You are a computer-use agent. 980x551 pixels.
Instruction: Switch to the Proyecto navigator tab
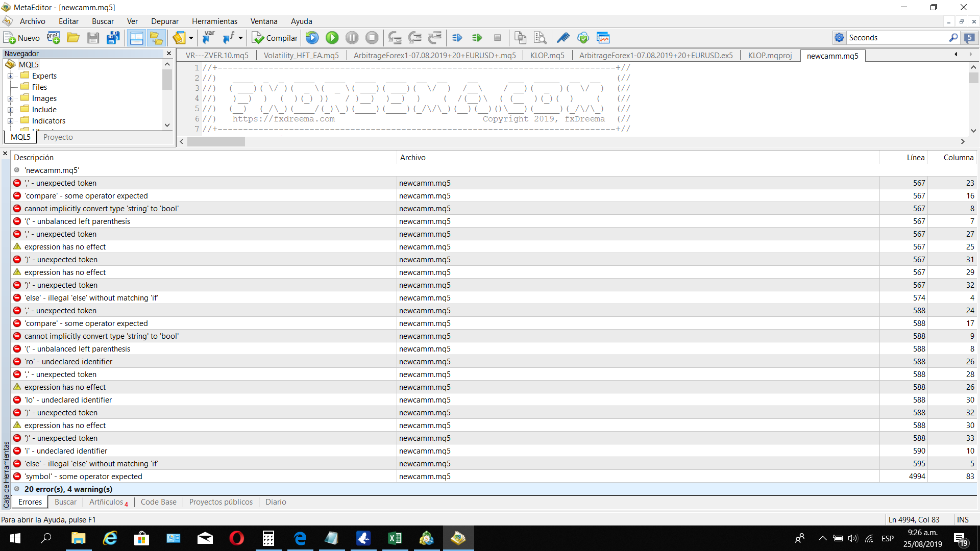58,137
